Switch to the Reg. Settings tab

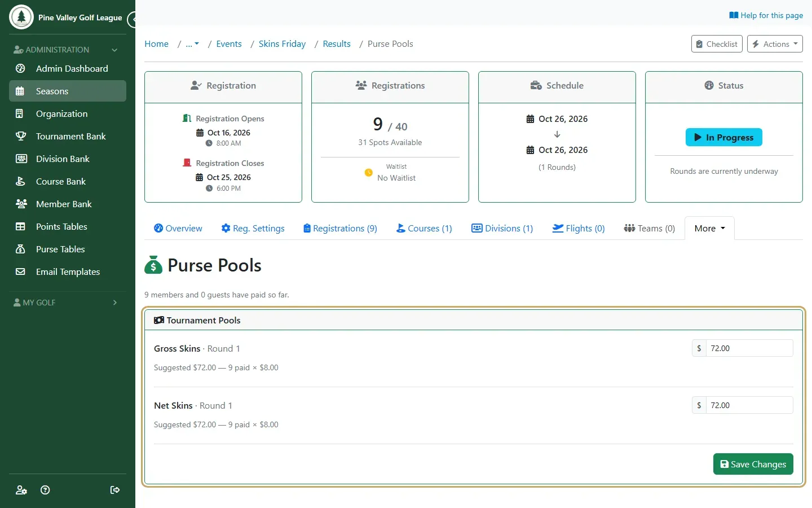253,228
